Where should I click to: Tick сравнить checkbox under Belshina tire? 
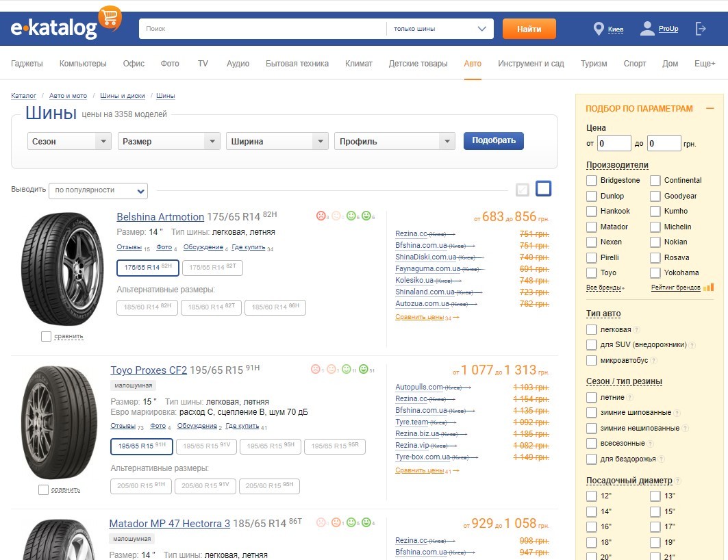pyautogui.click(x=46, y=336)
